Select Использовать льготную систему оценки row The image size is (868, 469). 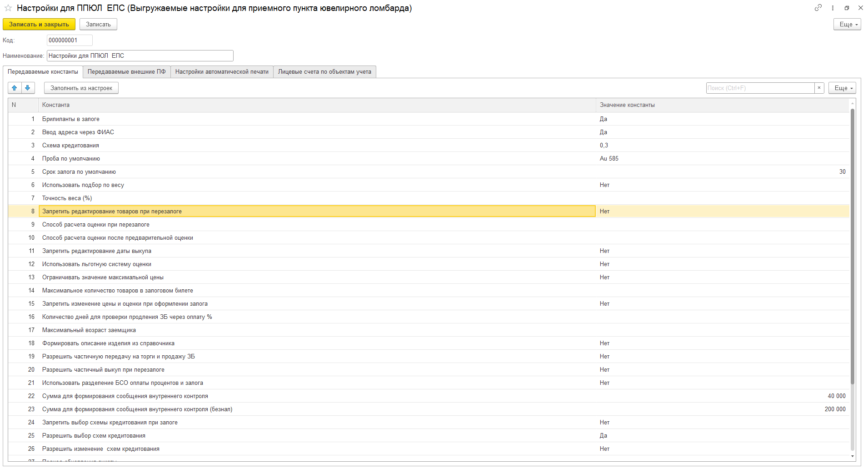coord(429,264)
